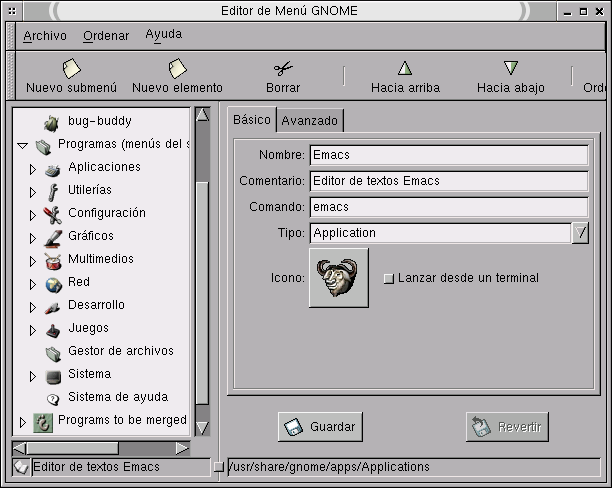612x488 pixels.
Task: Click the Nuevo elemento toolbar icon
Action: tap(178, 68)
